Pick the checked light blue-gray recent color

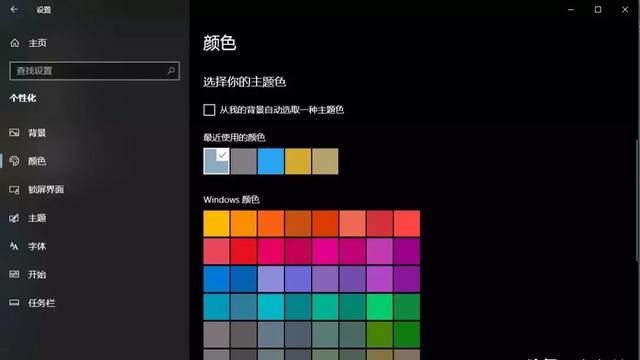(216, 161)
